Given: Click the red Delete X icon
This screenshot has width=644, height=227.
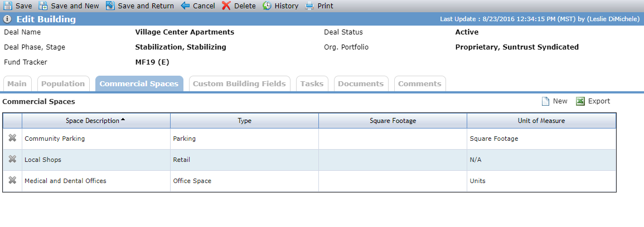Looking at the screenshot, I should (226, 6).
